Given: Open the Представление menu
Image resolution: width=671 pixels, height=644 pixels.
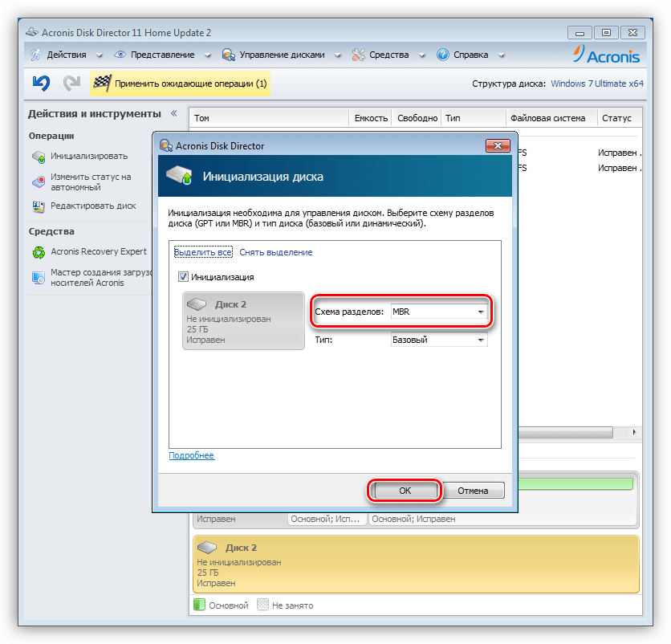Looking at the screenshot, I should point(163,55).
